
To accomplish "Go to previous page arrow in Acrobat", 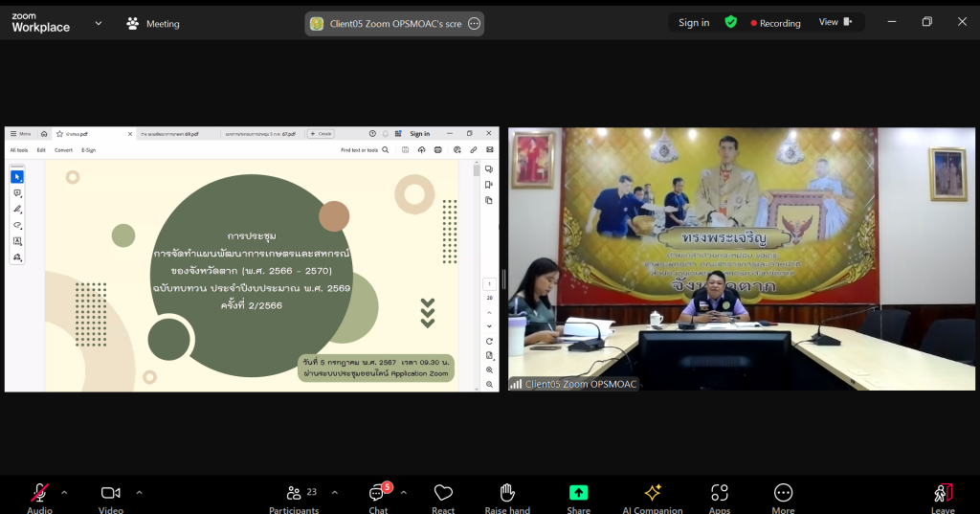I will tap(489, 313).
